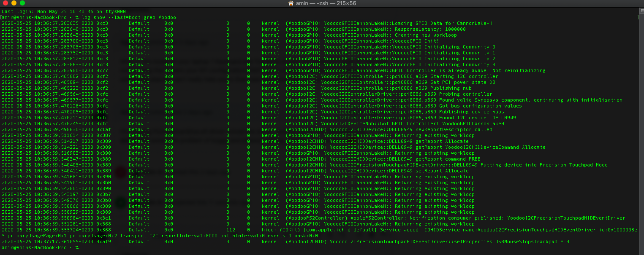Viewport: 644px width, 255px height.
Task: Click the 'VoodooGPIO Init!' message
Action: pos(416,41)
